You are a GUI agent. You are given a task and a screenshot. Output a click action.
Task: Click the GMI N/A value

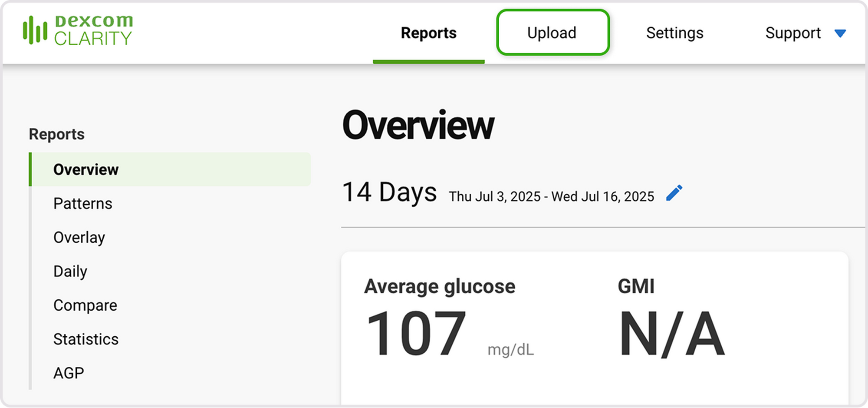(x=671, y=334)
